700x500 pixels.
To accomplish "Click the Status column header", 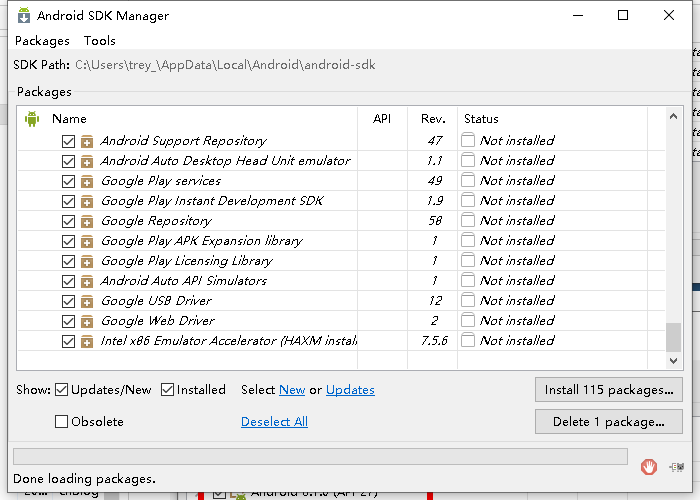I will pyautogui.click(x=481, y=119).
